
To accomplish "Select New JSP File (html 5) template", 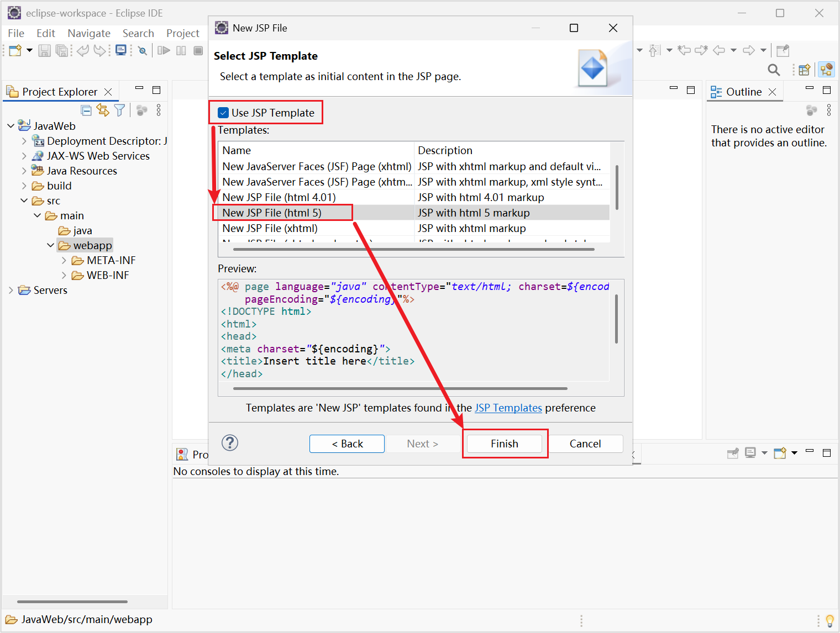I will click(414, 213).
